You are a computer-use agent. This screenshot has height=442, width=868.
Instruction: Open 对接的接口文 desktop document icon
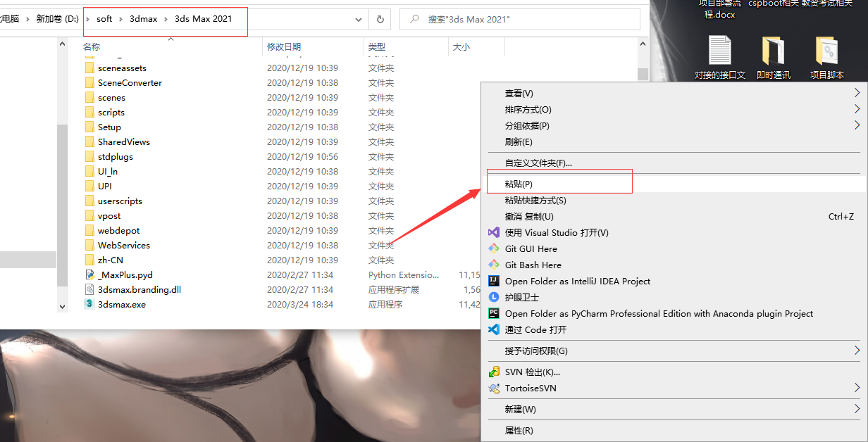(x=719, y=51)
